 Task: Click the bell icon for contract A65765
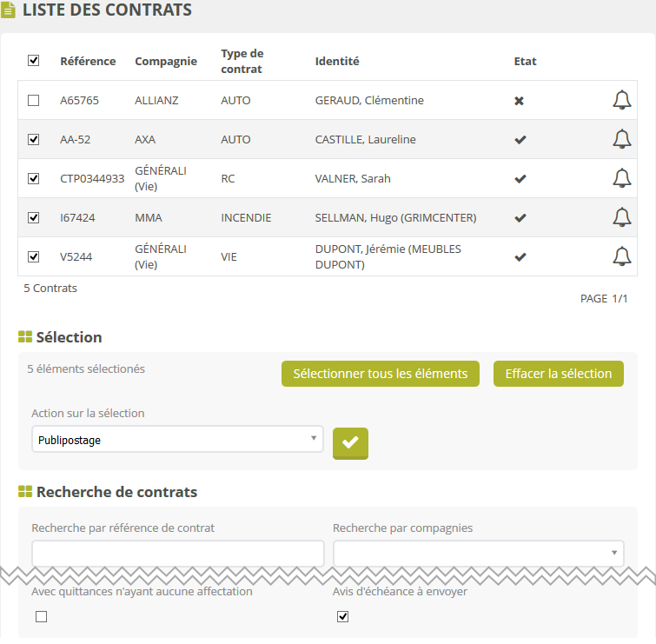point(621,101)
